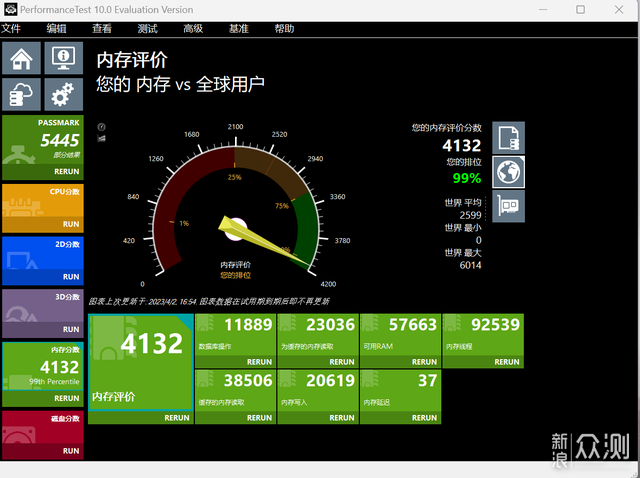Open the settings gears icon

click(64, 94)
